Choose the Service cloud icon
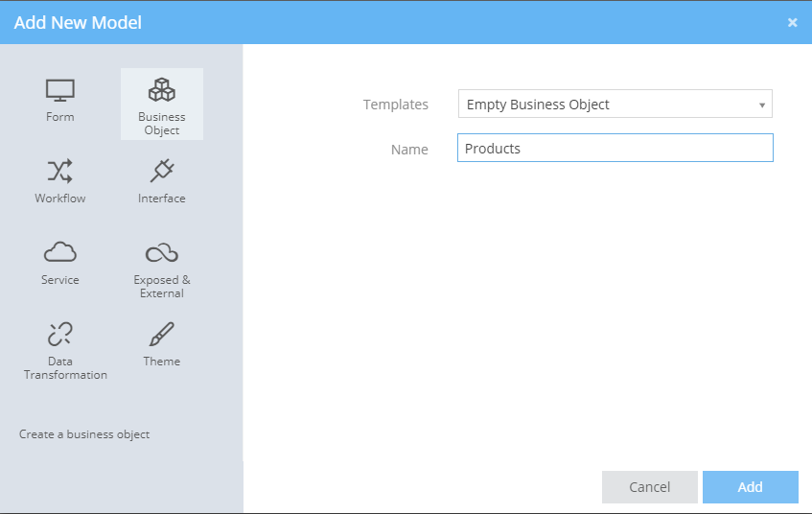This screenshot has width=812, height=514. click(x=59, y=253)
